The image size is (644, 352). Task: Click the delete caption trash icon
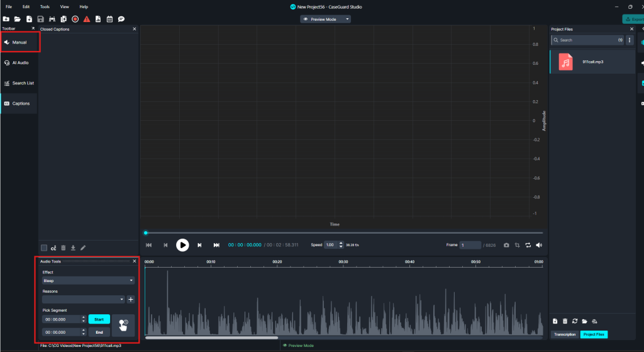[64, 247]
